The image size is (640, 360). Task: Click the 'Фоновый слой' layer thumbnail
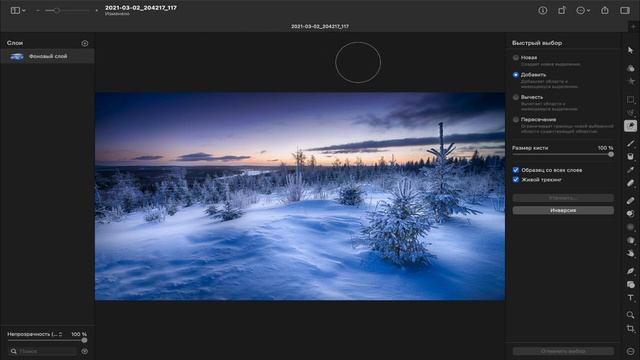click(17, 56)
